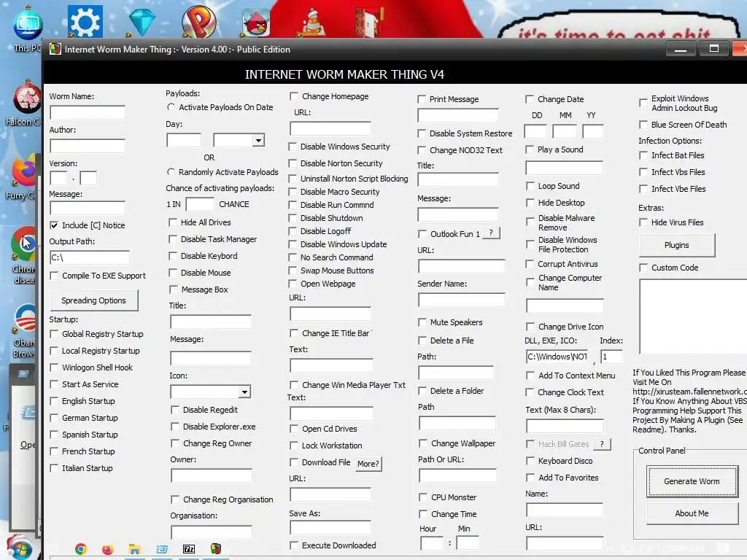Viewport: 747px width, 560px height.
Task: Click the Change Time Hour field
Action: [432, 543]
